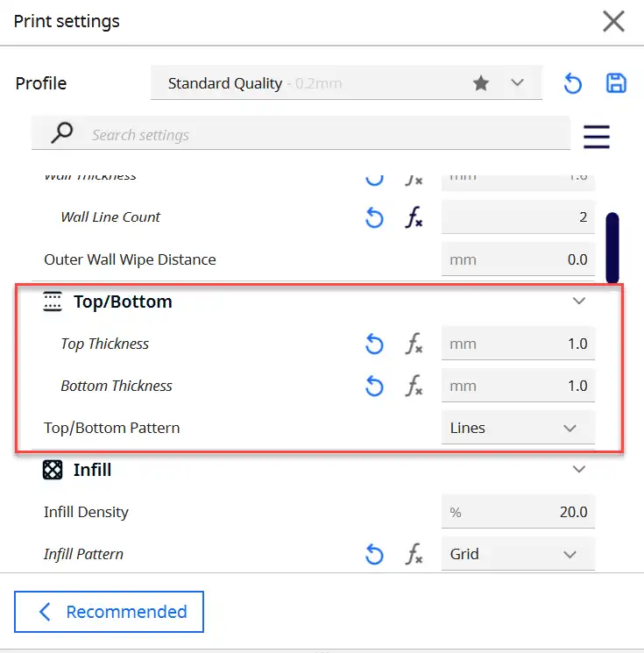
Task: Open the Top/Bottom Pattern Lines dropdown
Action: point(518,428)
